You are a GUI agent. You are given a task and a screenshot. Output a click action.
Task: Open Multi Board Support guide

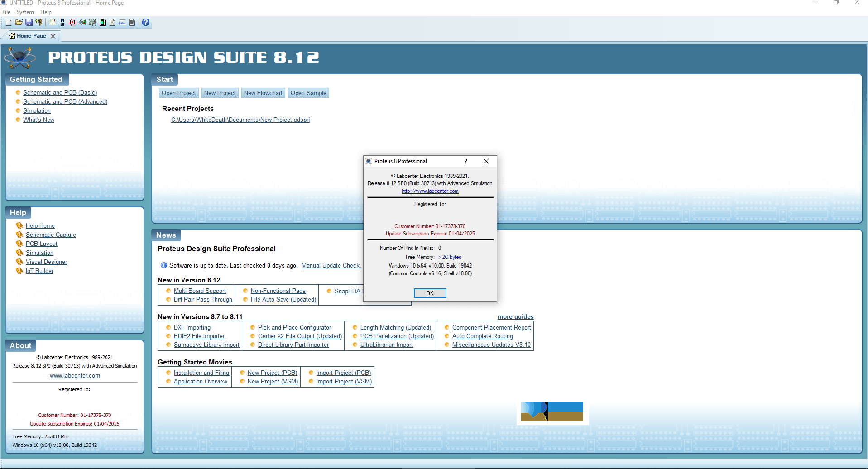pos(200,291)
